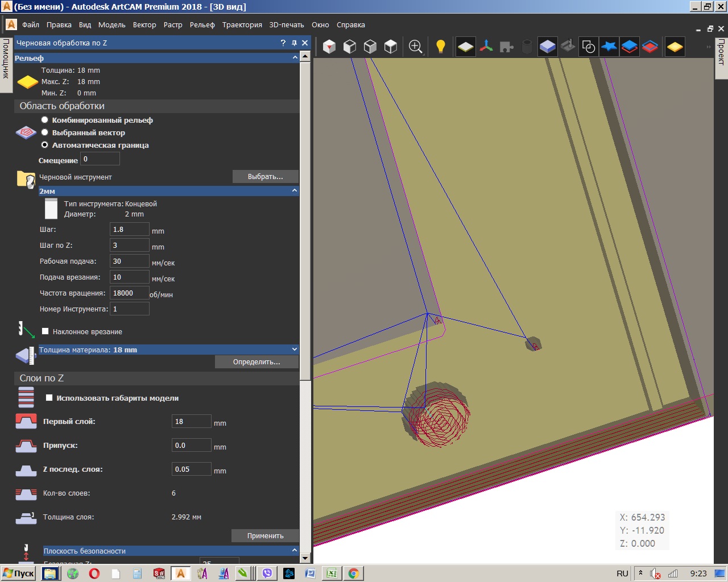Open Excel from the taskbar
Screen dimensions: 728x582
[x=332, y=573]
